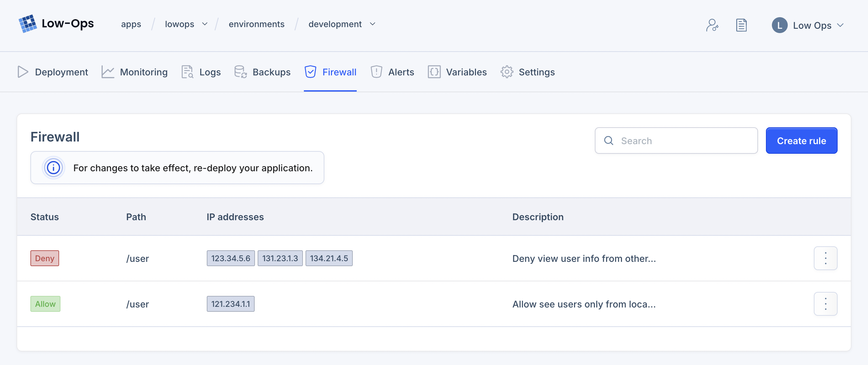Focus the Search input field
The height and width of the screenshot is (365, 868).
(x=676, y=140)
